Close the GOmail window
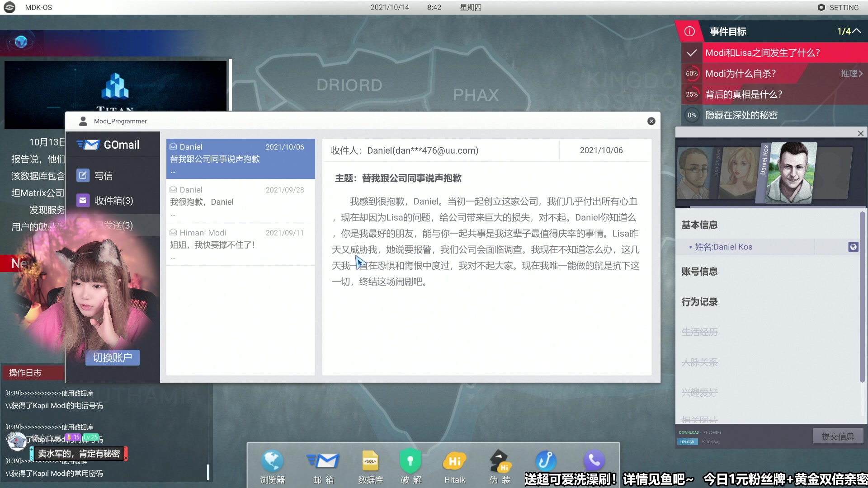The image size is (868, 488). pyautogui.click(x=651, y=121)
